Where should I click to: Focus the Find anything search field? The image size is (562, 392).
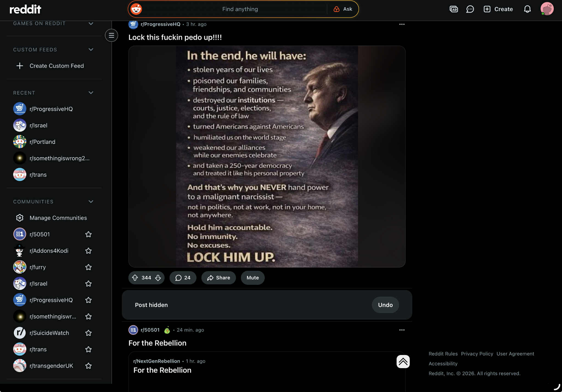coord(240,9)
